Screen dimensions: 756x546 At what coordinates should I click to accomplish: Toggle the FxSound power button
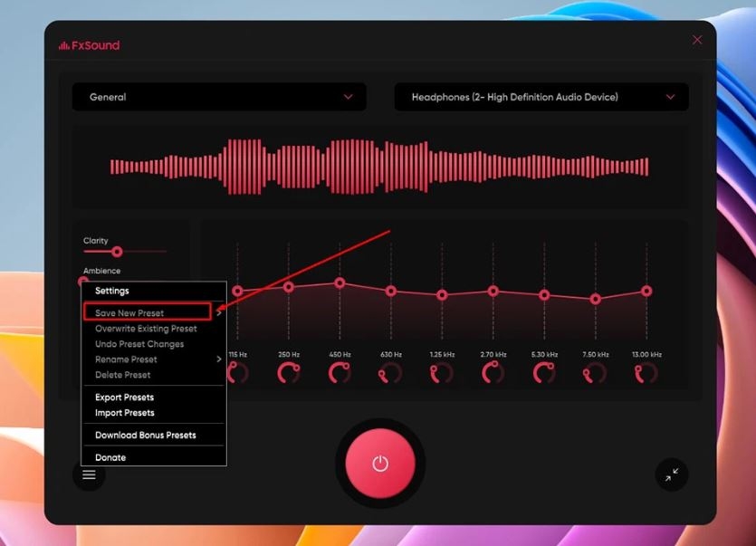click(380, 463)
